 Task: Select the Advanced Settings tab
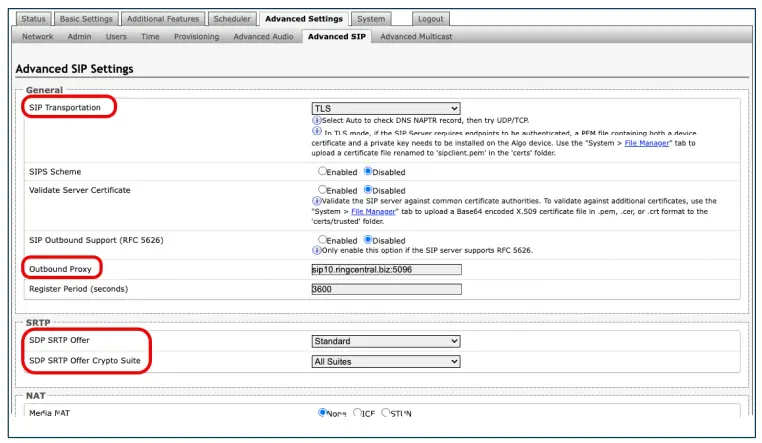pyautogui.click(x=304, y=19)
